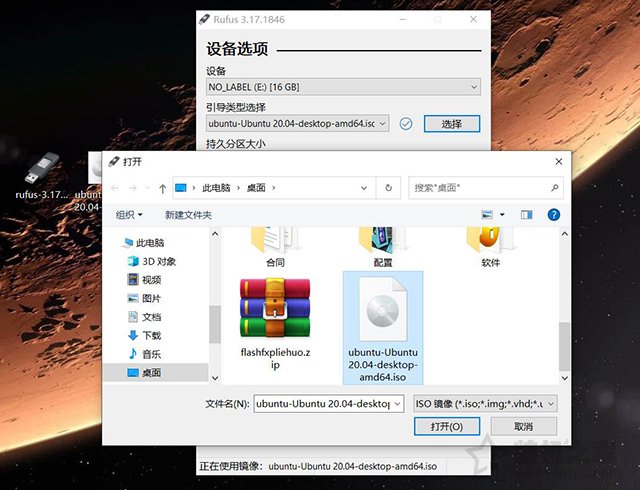The height and width of the screenshot is (490, 640).
Task: Select 音乐 in the sidebar
Action: 145,354
